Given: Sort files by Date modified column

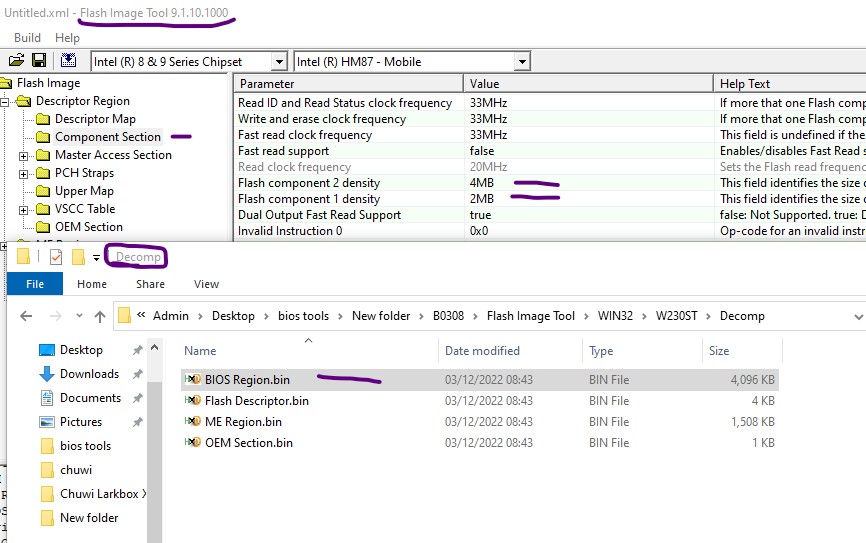Looking at the screenshot, I should (482, 351).
